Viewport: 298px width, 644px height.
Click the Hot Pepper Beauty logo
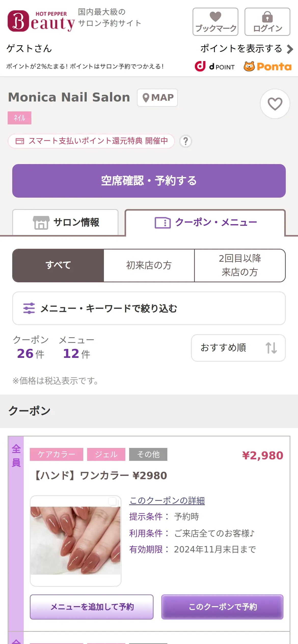tap(41, 21)
